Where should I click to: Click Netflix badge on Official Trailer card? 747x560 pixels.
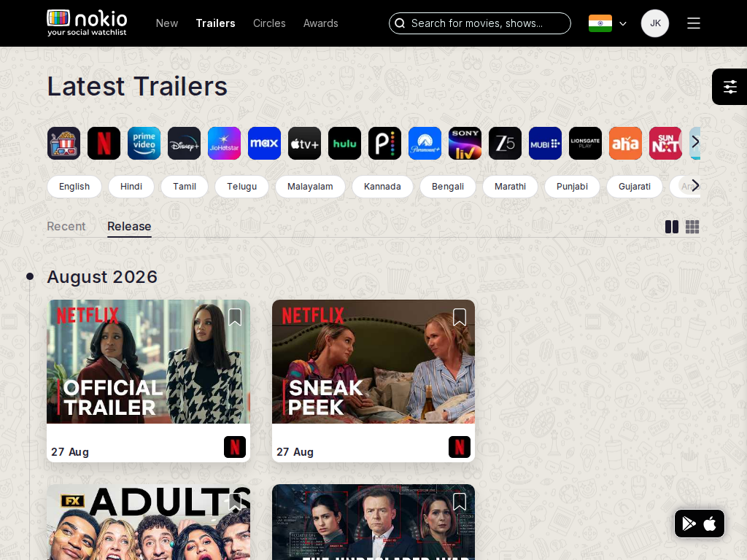[x=235, y=447]
